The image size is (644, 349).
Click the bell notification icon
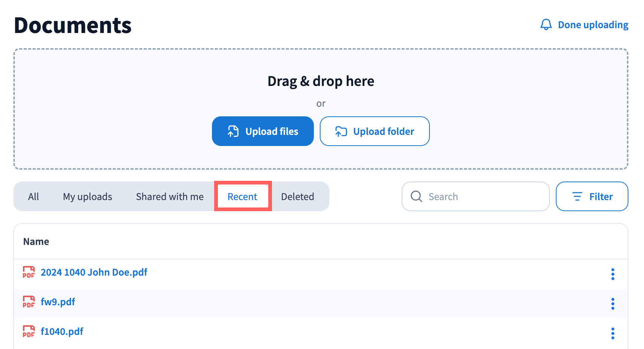coord(546,25)
